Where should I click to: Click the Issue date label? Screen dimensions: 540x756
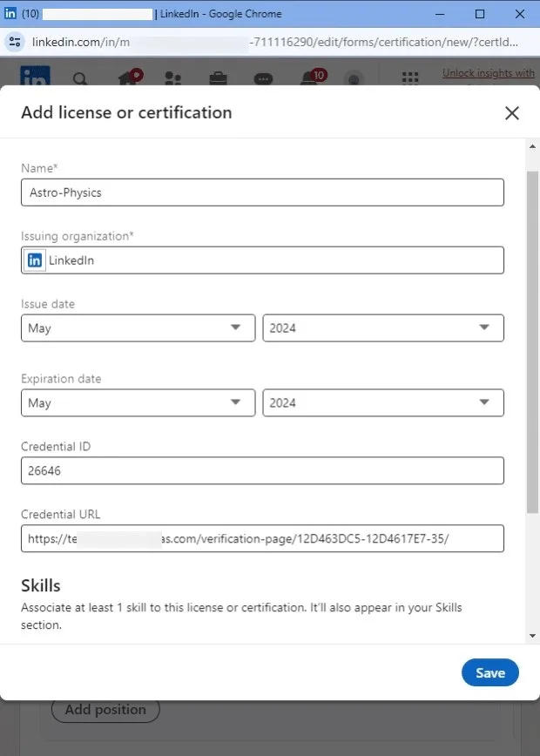(48, 304)
